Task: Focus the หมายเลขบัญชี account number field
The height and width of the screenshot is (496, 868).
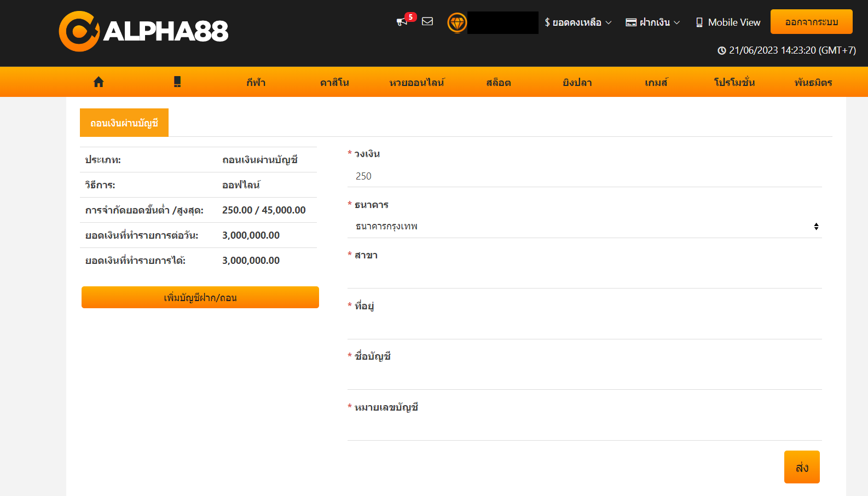Action: pos(585,430)
